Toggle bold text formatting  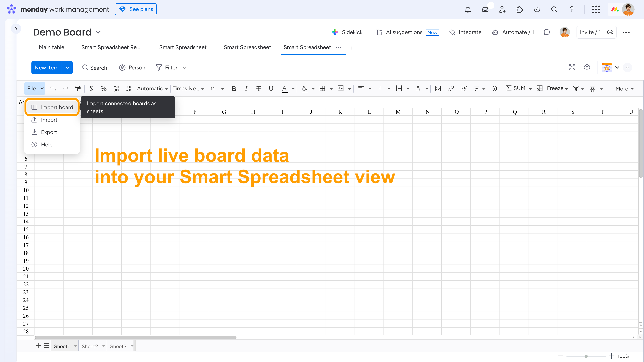233,88
